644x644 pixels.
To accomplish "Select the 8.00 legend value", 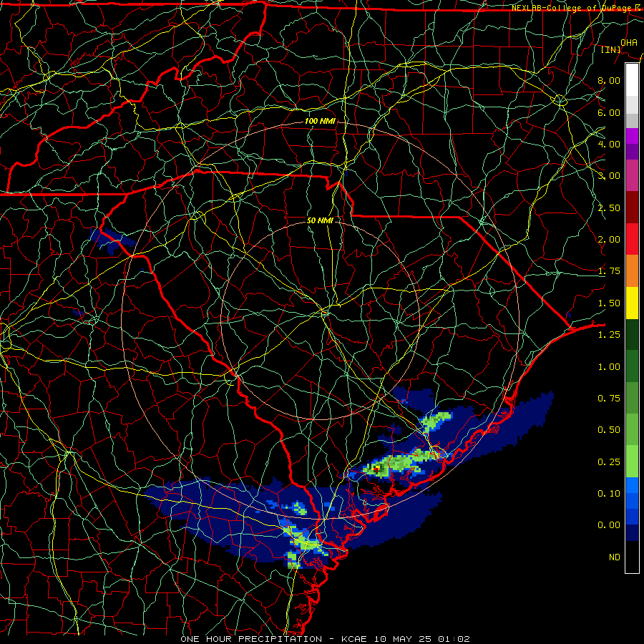I will 609,80.
